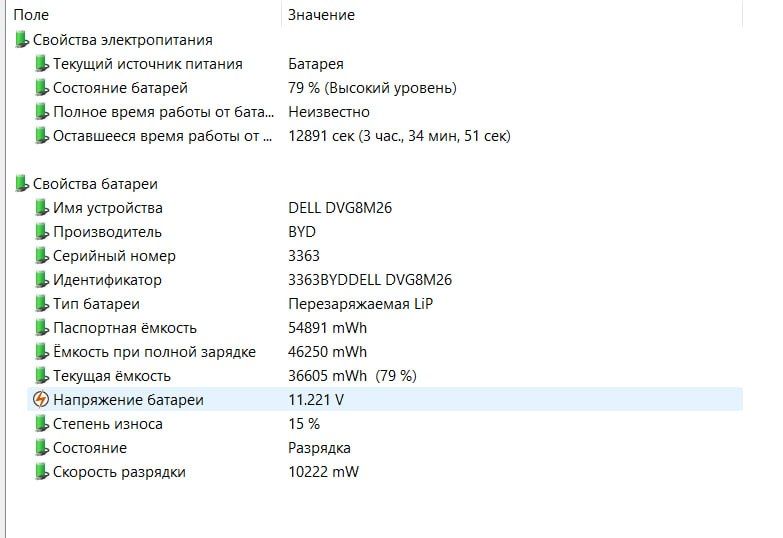This screenshot has width=783, height=538.
Task: Click the icon next to Серийный номер
Action: [41, 256]
